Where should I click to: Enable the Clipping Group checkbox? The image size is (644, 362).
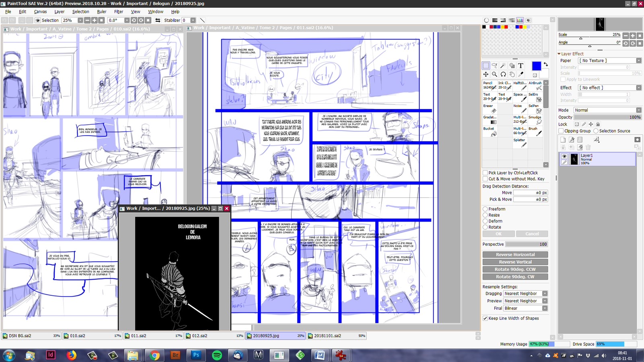[561, 131]
